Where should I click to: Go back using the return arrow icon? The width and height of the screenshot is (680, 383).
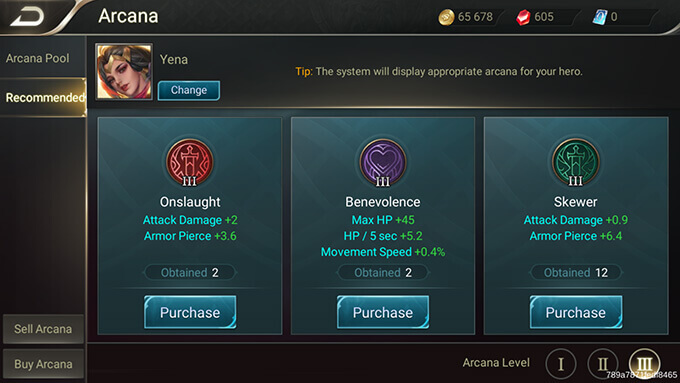(x=27, y=16)
